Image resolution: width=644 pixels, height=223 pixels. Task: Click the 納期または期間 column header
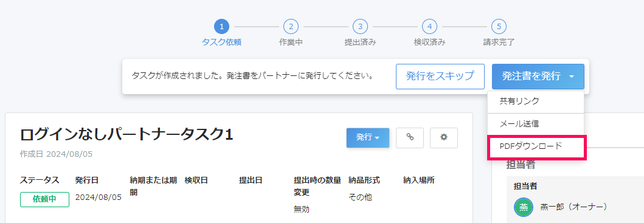click(x=154, y=186)
